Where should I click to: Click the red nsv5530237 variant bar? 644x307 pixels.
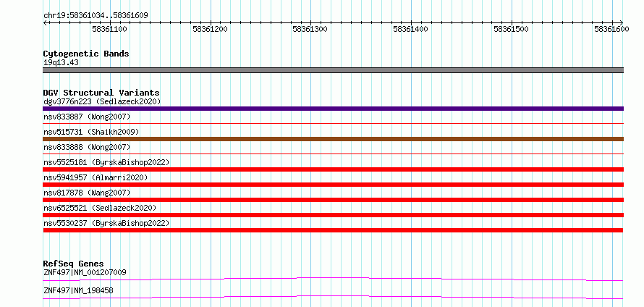click(x=333, y=230)
